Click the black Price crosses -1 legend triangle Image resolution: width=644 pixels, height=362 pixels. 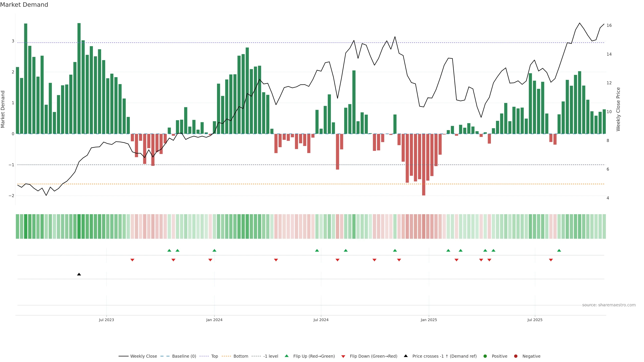click(x=406, y=356)
